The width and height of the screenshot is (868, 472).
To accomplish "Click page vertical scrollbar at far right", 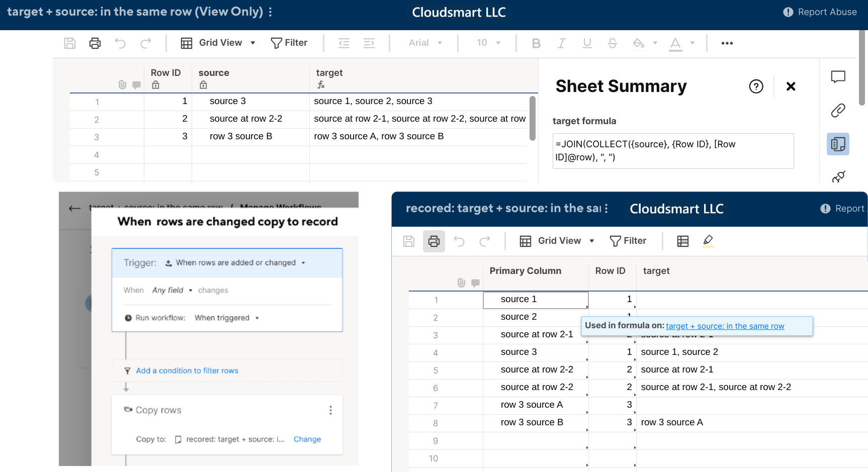I will [x=862, y=68].
